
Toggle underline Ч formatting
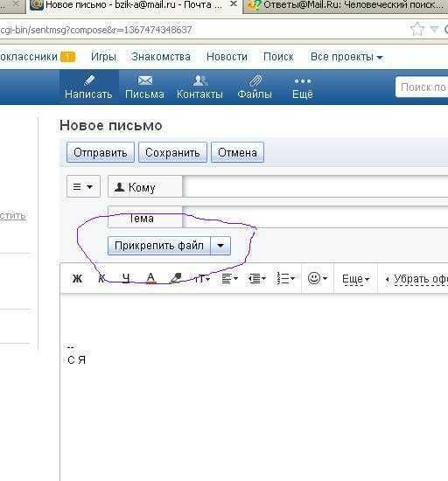pos(126,278)
